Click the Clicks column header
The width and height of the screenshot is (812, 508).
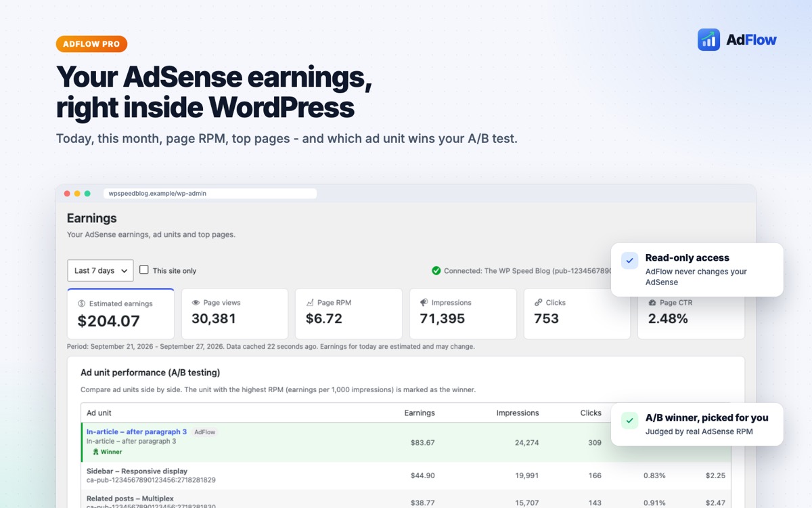point(591,413)
